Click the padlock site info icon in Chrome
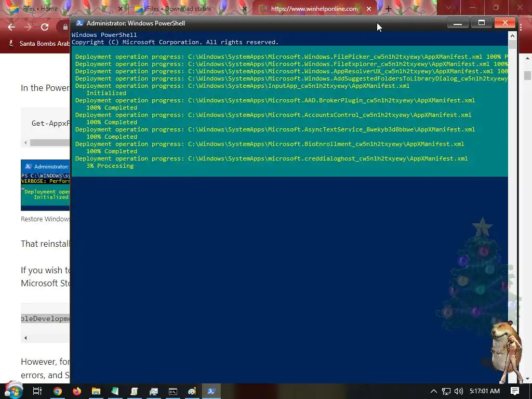Screen dimensions: 532x399 tap(65, 27)
